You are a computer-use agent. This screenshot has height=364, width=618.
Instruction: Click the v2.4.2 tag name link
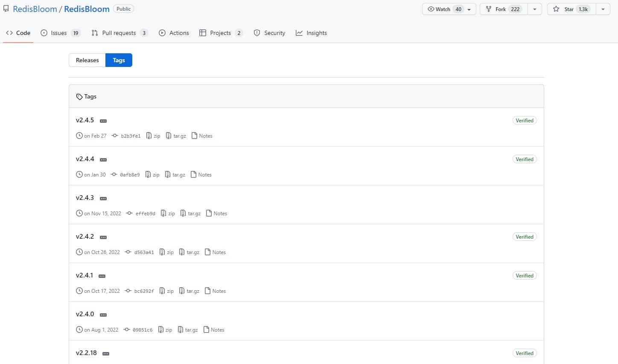click(85, 237)
